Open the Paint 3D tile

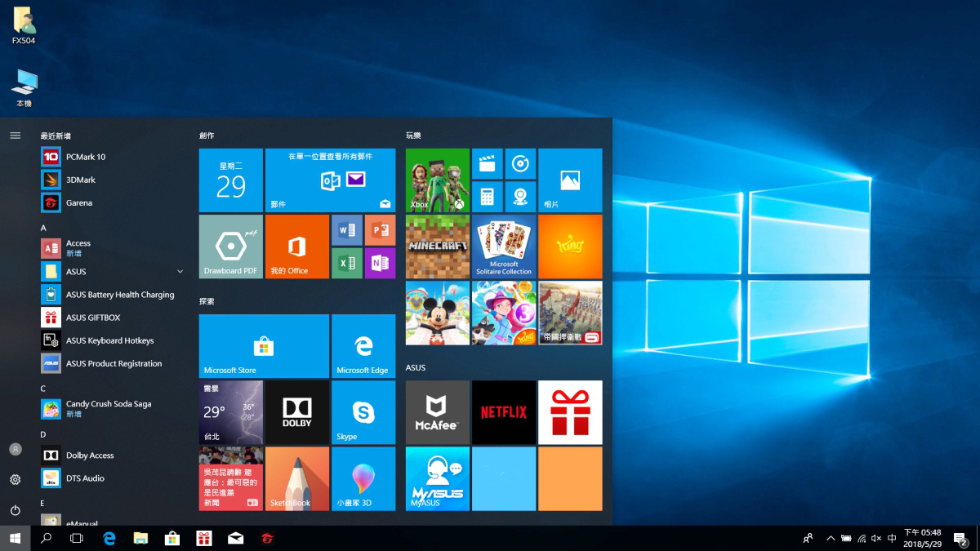pos(363,478)
